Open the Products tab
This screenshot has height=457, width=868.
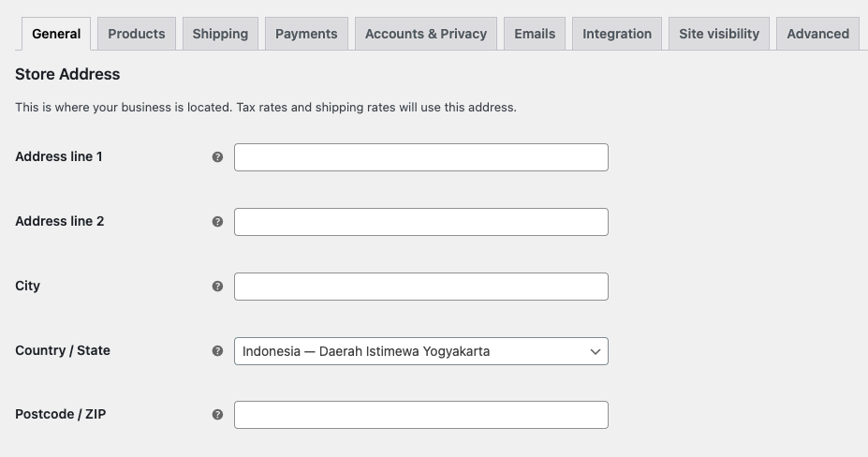pyautogui.click(x=136, y=34)
